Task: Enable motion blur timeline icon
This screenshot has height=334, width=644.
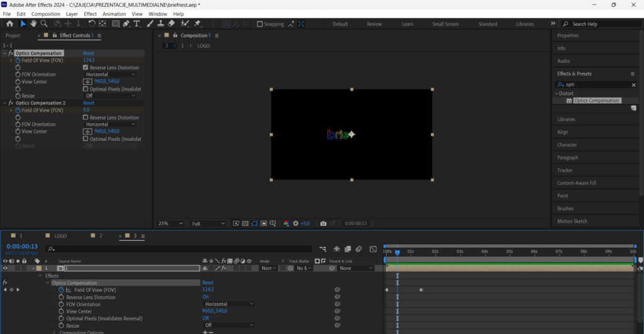Action: (x=358, y=249)
